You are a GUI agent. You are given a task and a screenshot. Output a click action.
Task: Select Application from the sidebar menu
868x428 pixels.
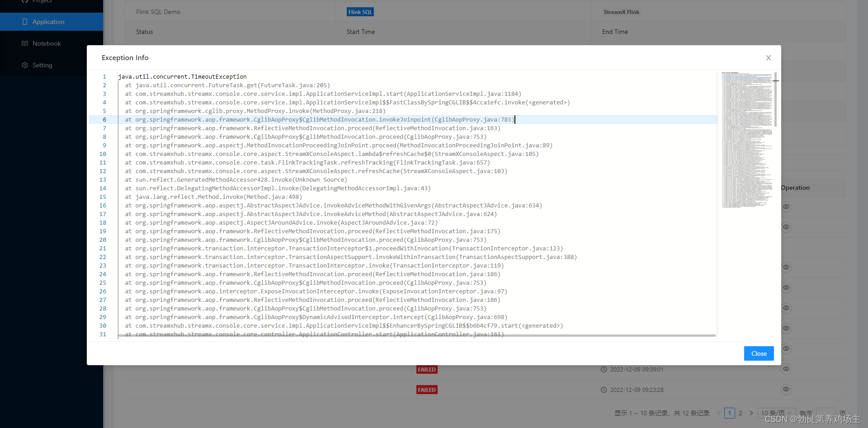point(48,22)
